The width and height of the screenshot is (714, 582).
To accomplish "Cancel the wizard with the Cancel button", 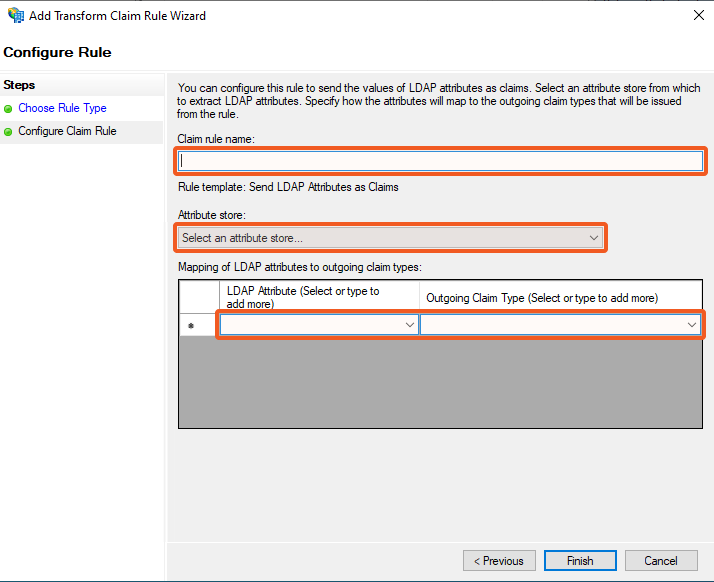I will [660, 561].
